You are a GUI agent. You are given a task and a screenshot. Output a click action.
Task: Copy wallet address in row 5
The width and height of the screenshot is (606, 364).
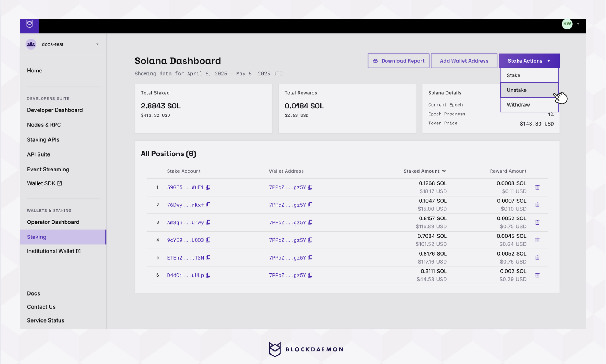(310, 258)
